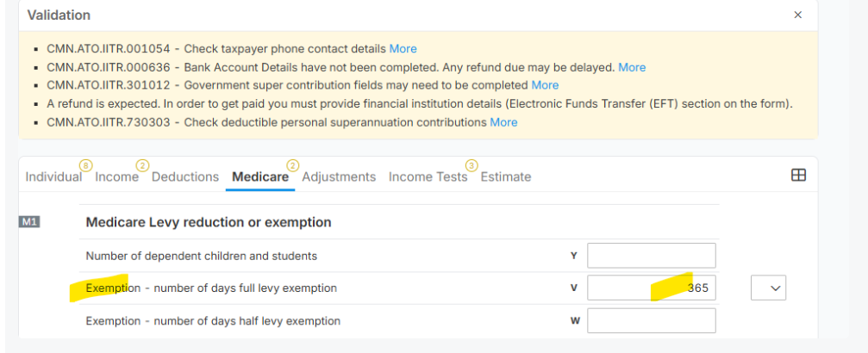Image resolution: width=868 pixels, height=353 pixels.
Task: Open the Adjustments tab
Action: [x=339, y=177]
